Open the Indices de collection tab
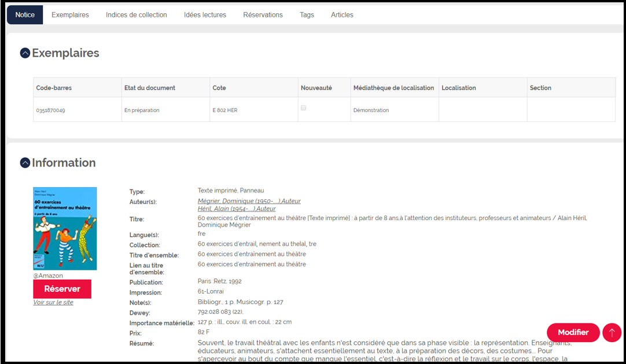The image size is (626, 364). pos(137,15)
